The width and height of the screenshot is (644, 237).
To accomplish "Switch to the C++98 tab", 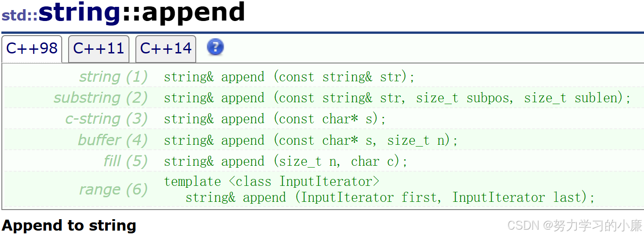I will 32,49.
